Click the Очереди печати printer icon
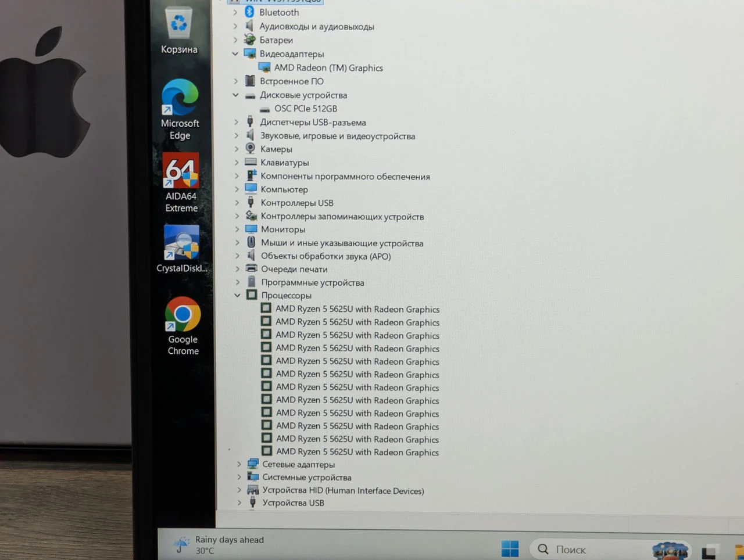744x560 pixels. coord(252,268)
